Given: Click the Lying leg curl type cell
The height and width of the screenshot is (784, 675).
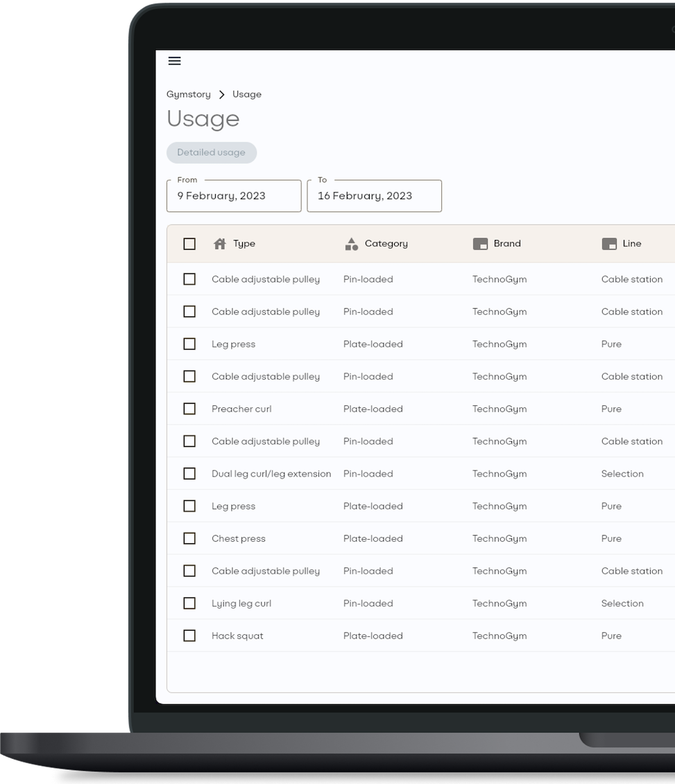Looking at the screenshot, I should click(241, 604).
